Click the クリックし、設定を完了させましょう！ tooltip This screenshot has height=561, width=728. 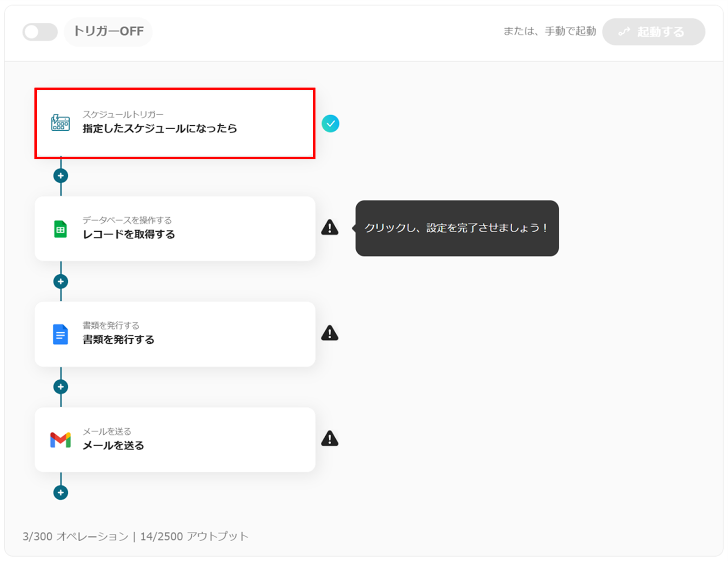457,228
